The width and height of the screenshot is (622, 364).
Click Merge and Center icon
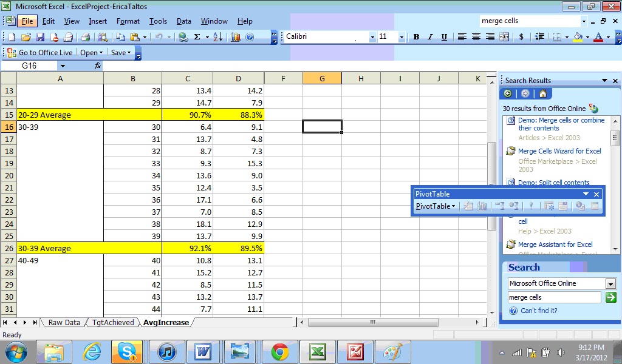click(504, 37)
